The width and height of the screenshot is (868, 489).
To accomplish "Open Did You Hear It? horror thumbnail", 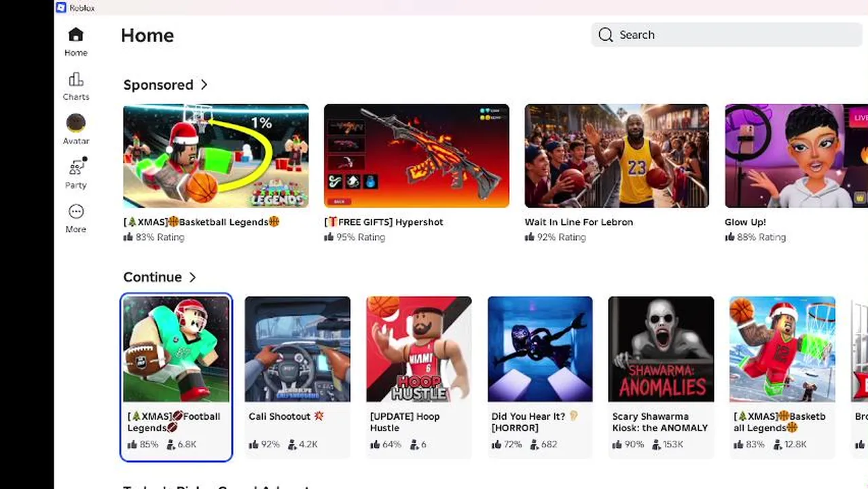I will 540,349.
